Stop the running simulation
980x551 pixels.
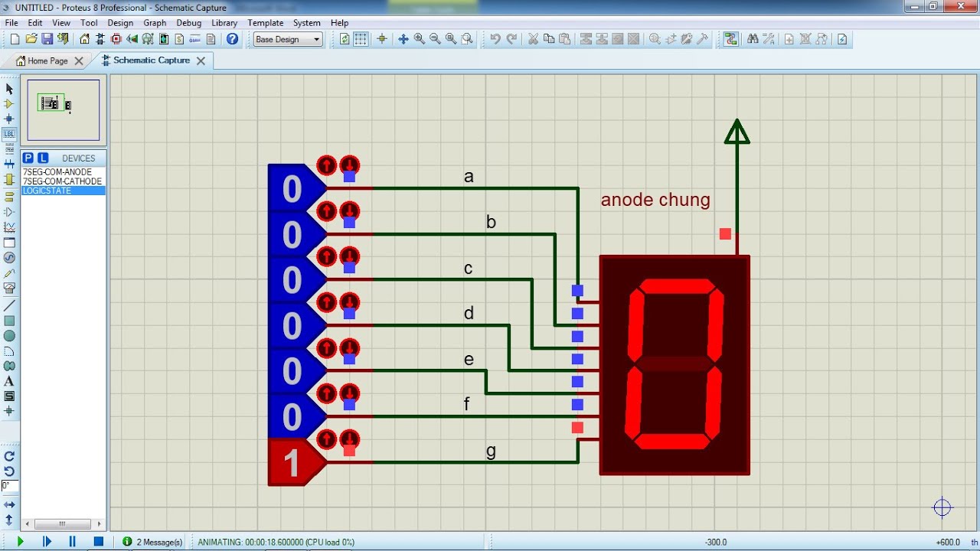point(98,542)
